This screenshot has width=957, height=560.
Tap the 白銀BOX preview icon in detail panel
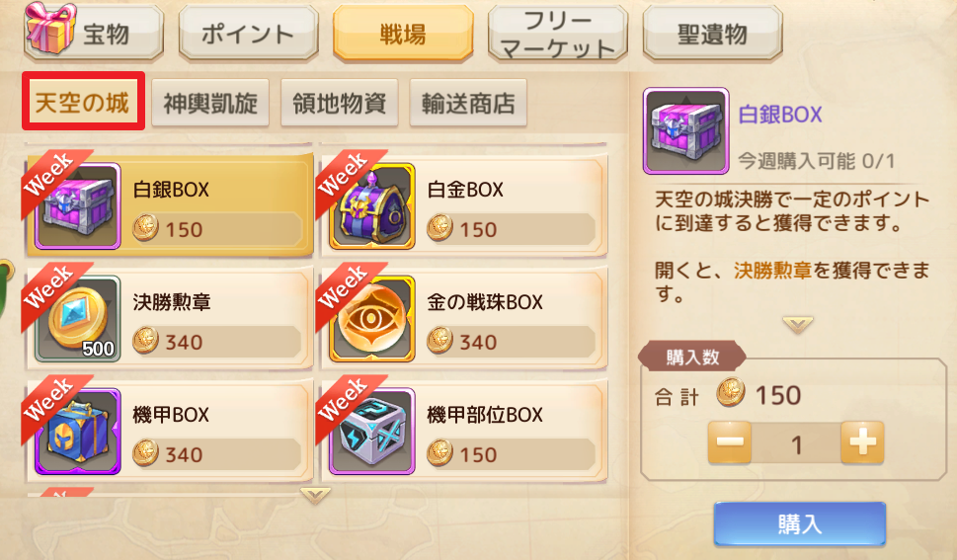click(686, 130)
